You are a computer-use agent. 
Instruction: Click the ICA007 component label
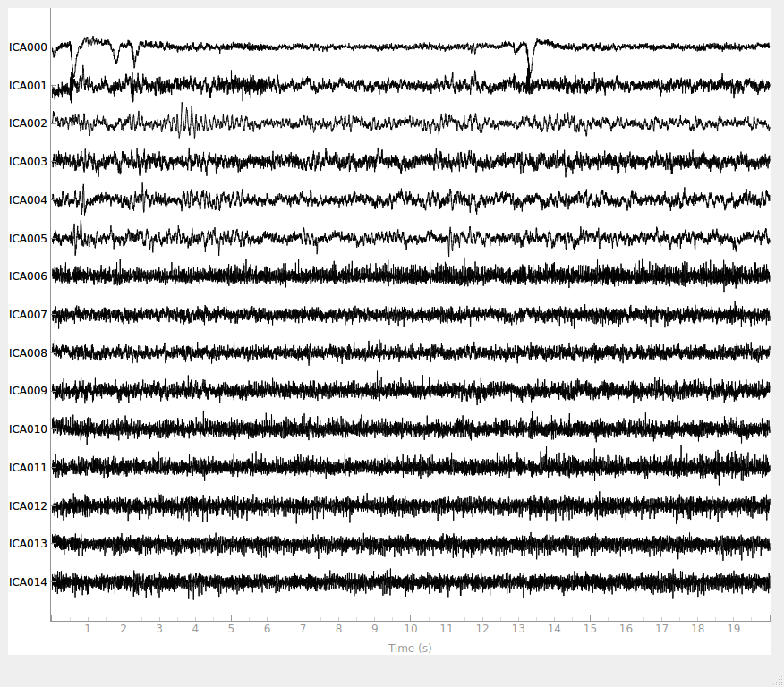[28, 315]
